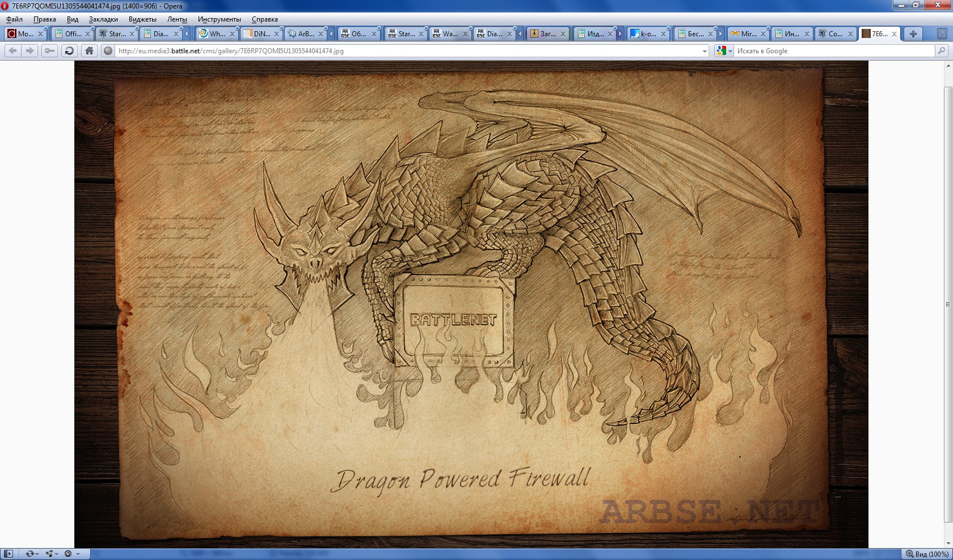Viewport: 953px width, 560px height.
Task: Open the Ленты menu
Action: point(177,19)
